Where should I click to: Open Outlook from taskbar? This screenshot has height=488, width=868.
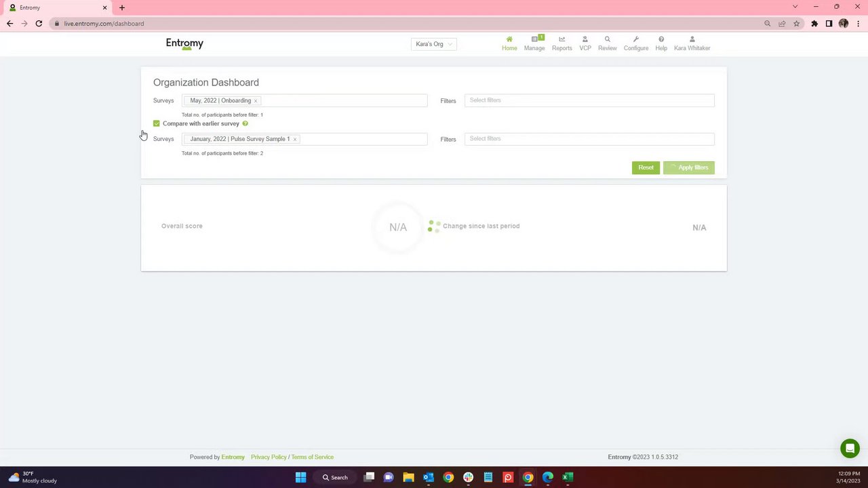(429, 477)
